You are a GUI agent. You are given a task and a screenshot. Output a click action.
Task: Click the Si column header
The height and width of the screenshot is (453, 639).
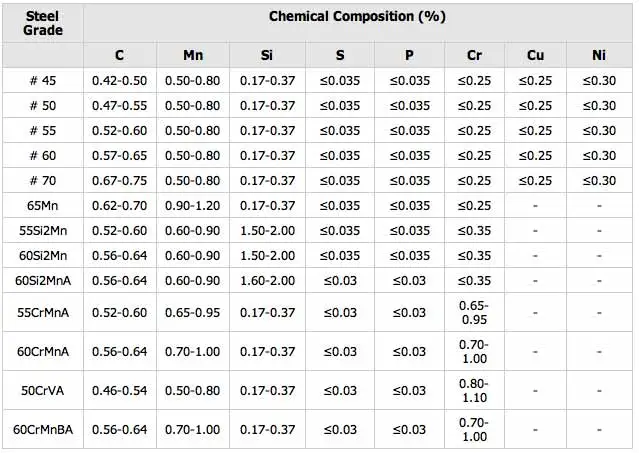[x=267, y=54]
